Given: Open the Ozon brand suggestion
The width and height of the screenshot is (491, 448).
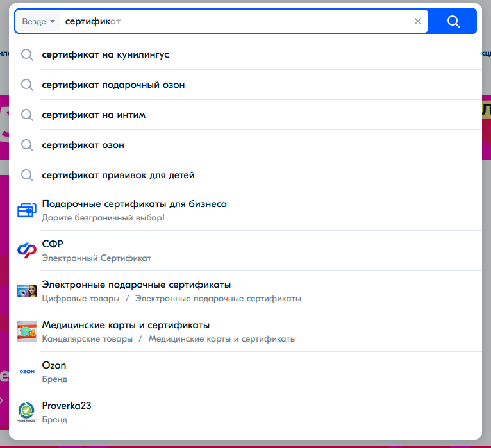Looking at the screenshot, I should pyautogui.click(x=246, y=372).
